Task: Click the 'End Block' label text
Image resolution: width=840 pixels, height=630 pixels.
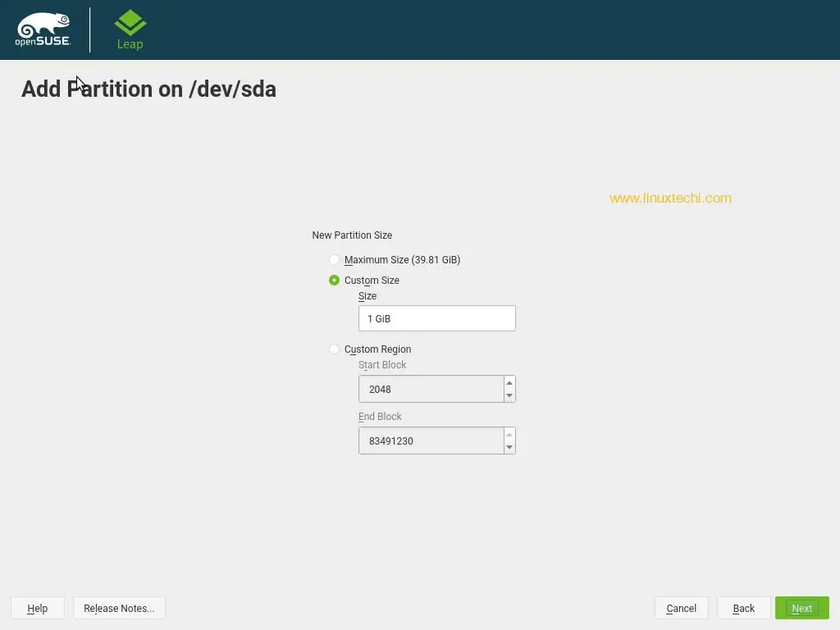Action: pyautogui.click(x=380, y=416)
